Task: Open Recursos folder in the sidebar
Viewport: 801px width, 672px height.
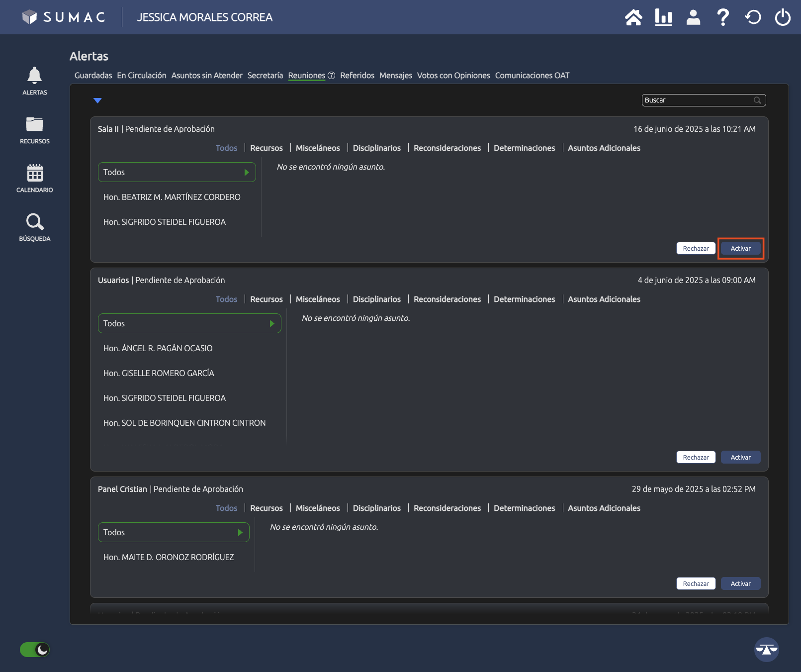Action: [x=35, y=130]
